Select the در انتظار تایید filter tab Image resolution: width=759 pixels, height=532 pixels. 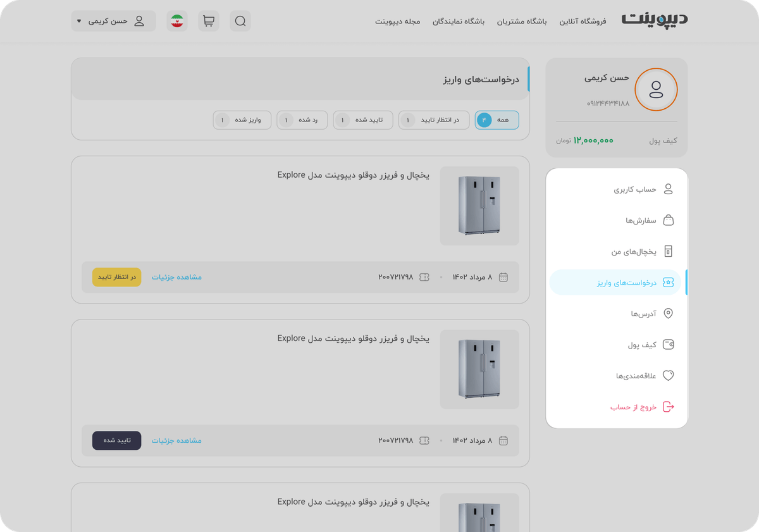point(434,120)
